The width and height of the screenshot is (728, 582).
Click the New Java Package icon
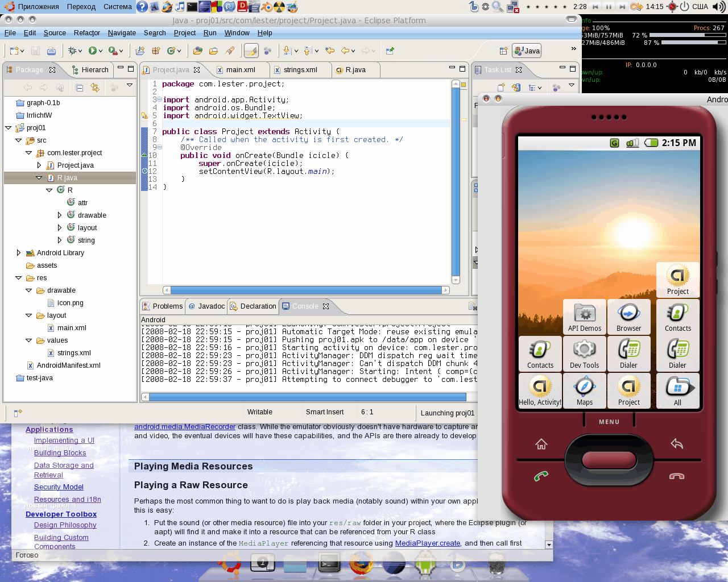(155, 51)
